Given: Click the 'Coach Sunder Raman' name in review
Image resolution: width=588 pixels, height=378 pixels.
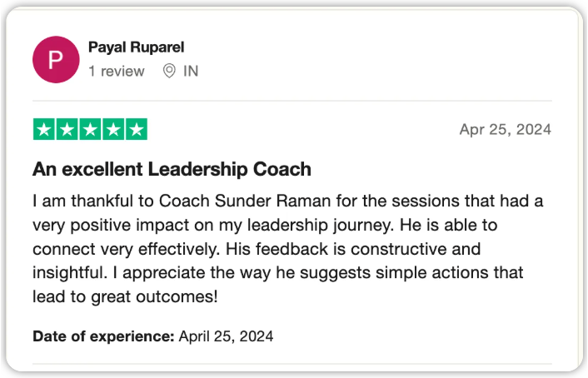Looking at the screenshot, I should pos(245,201).
